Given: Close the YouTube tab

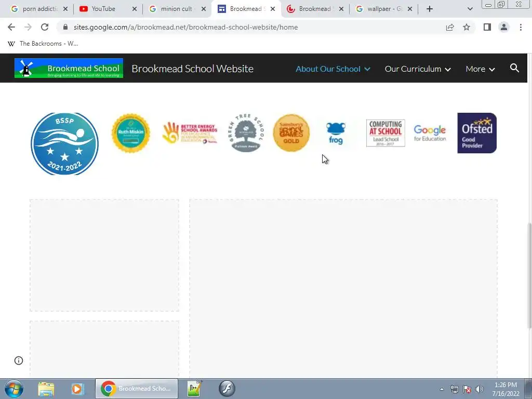Looking at the screenshot, I should [135, 9].
